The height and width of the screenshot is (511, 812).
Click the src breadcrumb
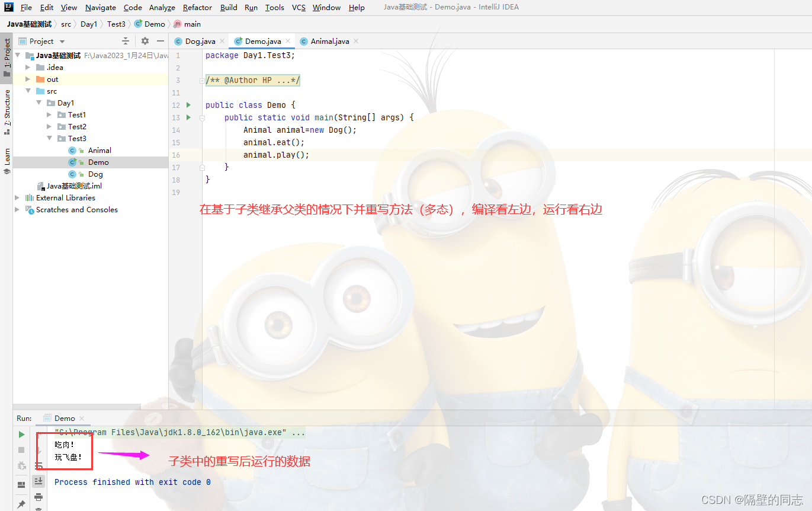click(x=66, y=24)
